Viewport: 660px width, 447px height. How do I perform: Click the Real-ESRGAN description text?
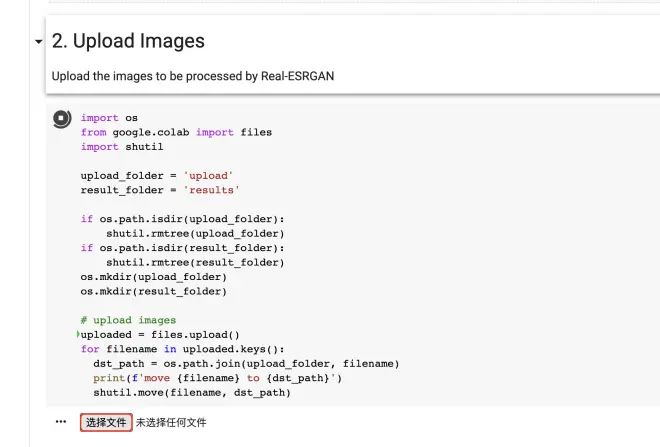[193, 76]
